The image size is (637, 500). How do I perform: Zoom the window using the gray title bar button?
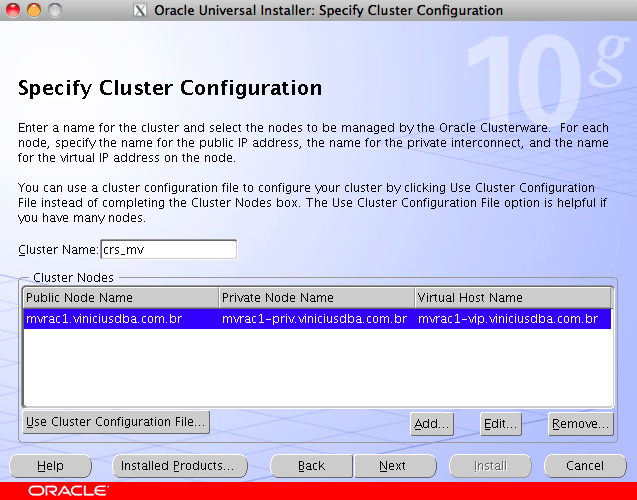click(x=53, y=11)
